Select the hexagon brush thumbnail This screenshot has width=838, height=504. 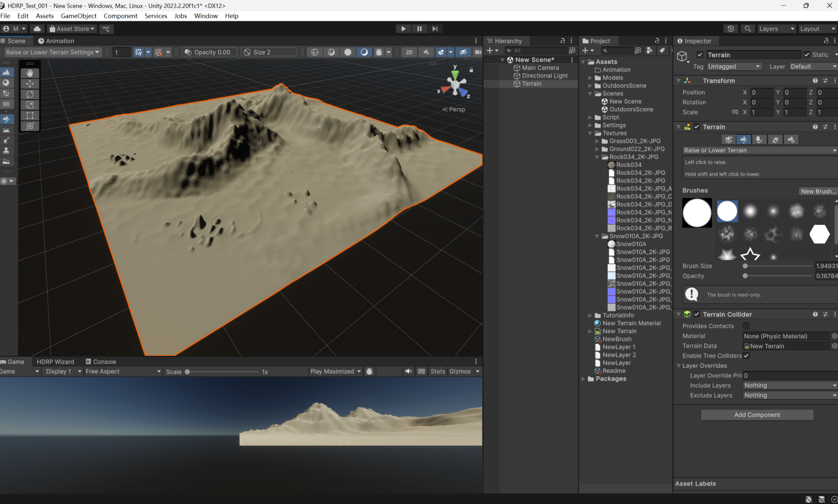click(x=819, y=234)
